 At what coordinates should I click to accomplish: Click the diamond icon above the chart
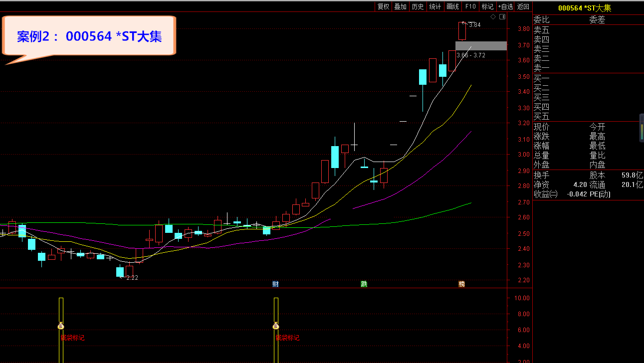pyautogui.click(x=493, y=17)
